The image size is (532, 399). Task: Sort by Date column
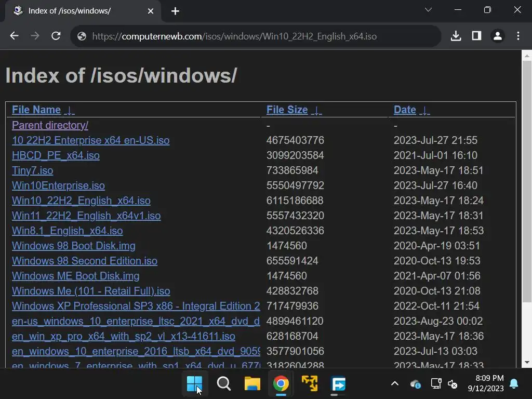click(411, 110)
